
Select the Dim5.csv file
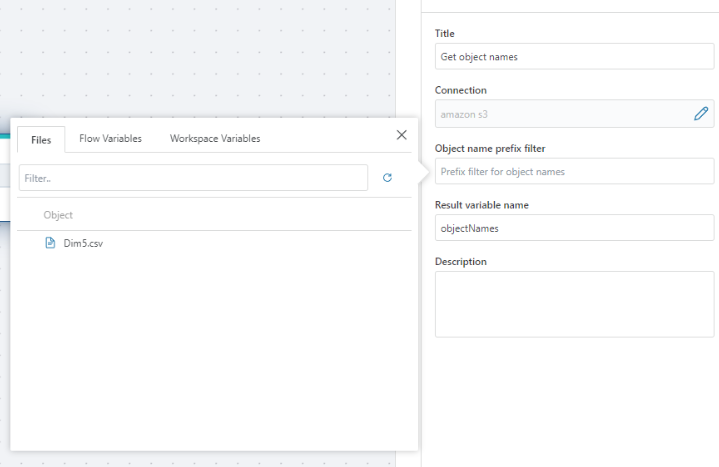pos(83,243)
